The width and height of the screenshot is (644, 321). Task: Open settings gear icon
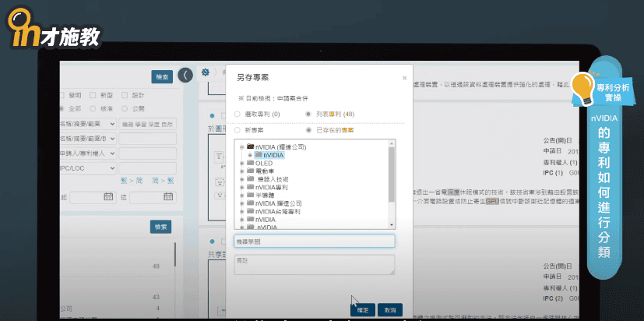tap(205, 72)
